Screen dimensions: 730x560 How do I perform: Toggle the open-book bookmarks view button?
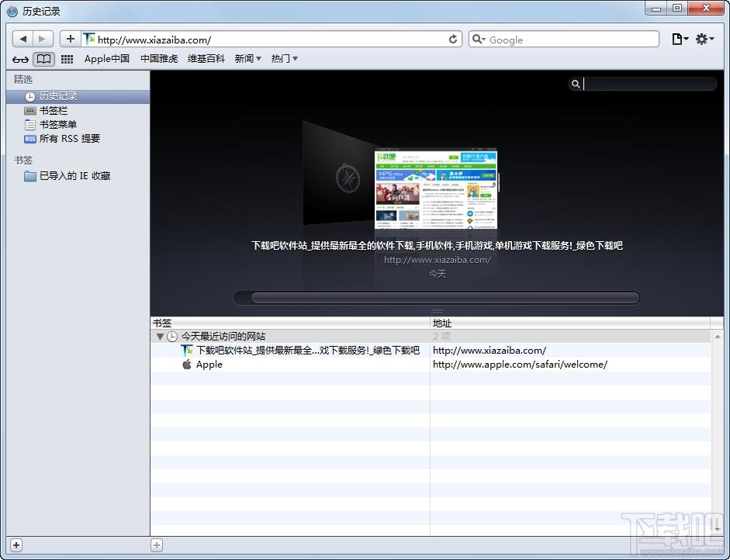click(43, 59)
